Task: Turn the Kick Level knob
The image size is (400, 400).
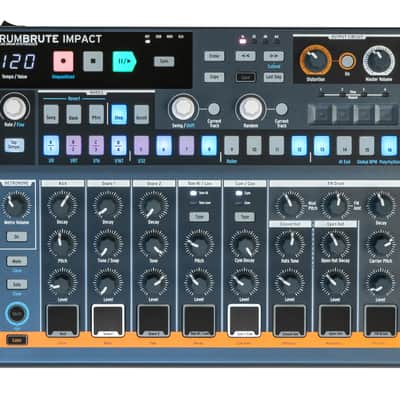Action: pyautogui.click(x=62, y=282)
